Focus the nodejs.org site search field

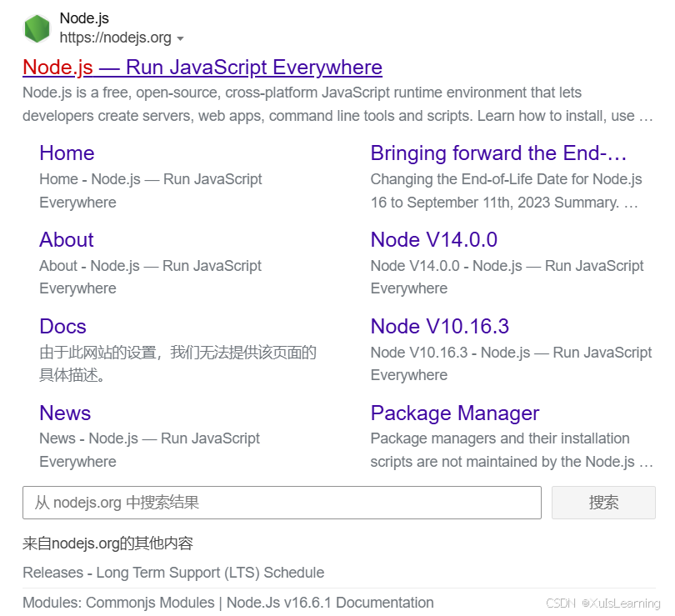pyautogui.click(x=282, y=503)
